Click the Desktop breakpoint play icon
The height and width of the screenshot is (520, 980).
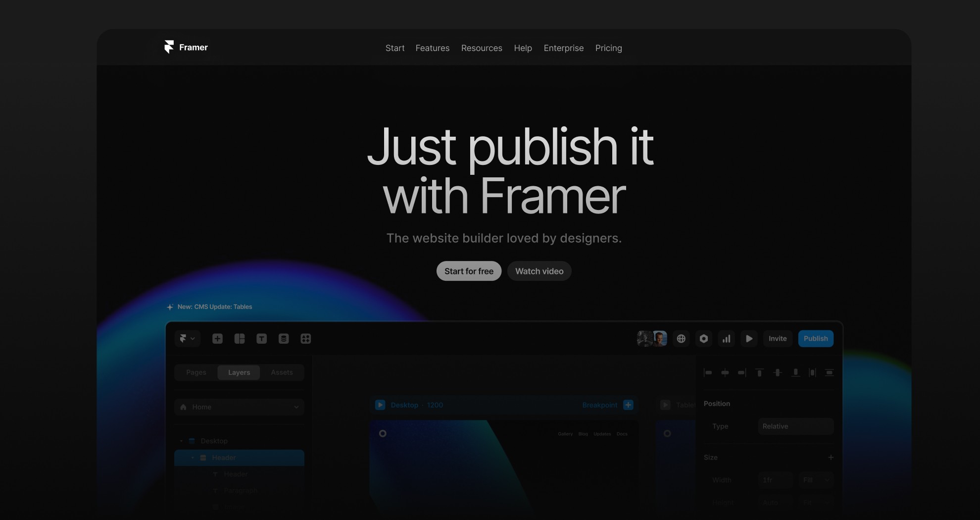[380, 405]
